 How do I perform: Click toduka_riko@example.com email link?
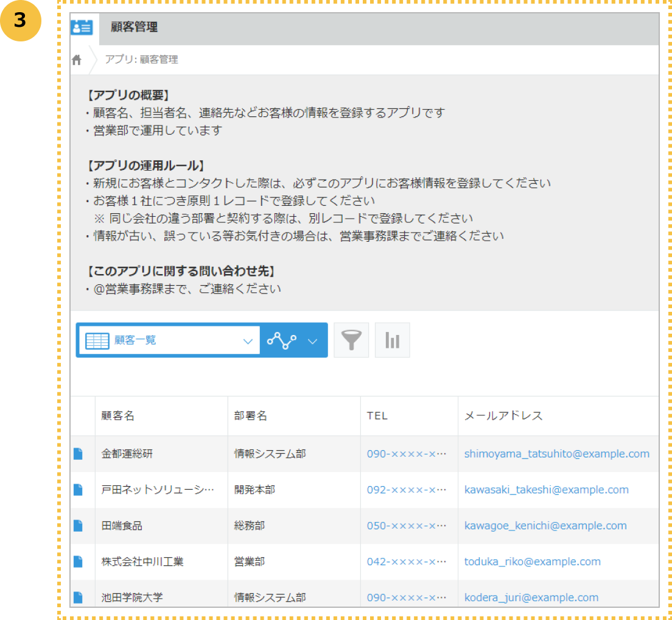[532, 562]
